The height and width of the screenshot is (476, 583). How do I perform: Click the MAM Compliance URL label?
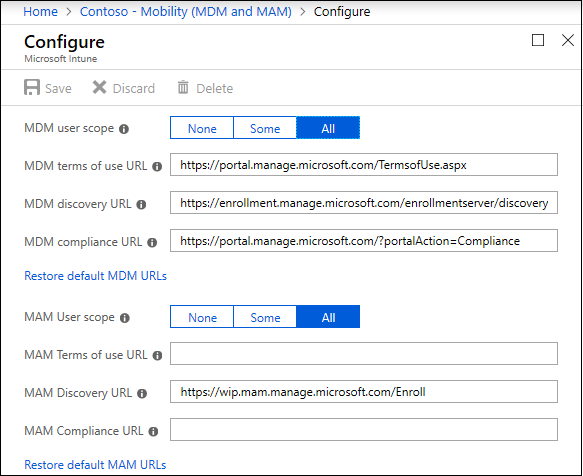(84, 431)
